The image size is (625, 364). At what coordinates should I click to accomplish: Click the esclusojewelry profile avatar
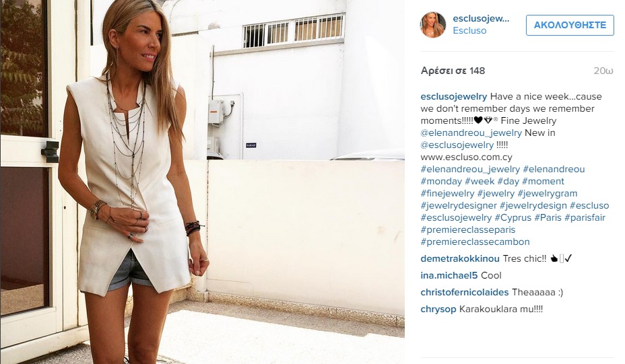(x=433, y=25)
